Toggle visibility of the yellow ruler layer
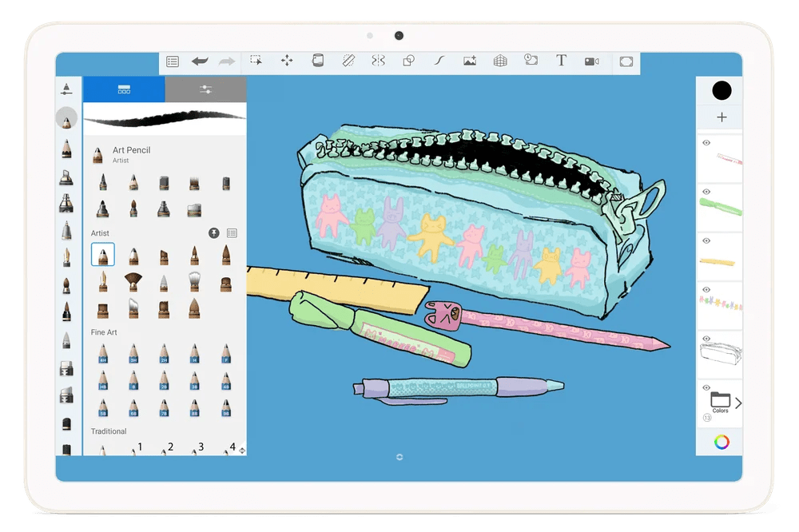799x532 pixels. pos(706,240)
